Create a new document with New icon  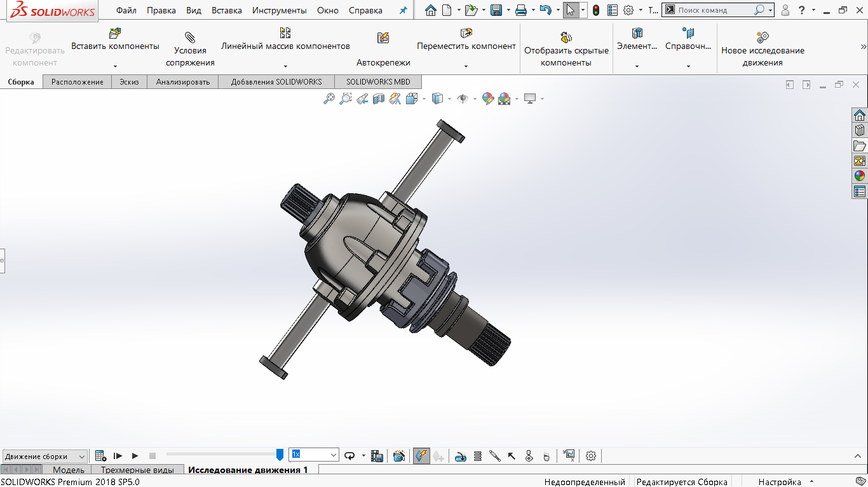click(447, 10)
